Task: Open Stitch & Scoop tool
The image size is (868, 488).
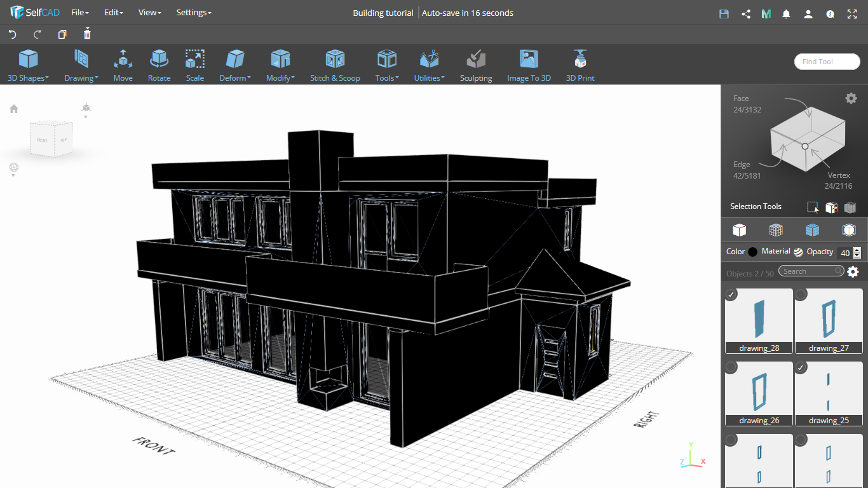Action: (335, 66)
